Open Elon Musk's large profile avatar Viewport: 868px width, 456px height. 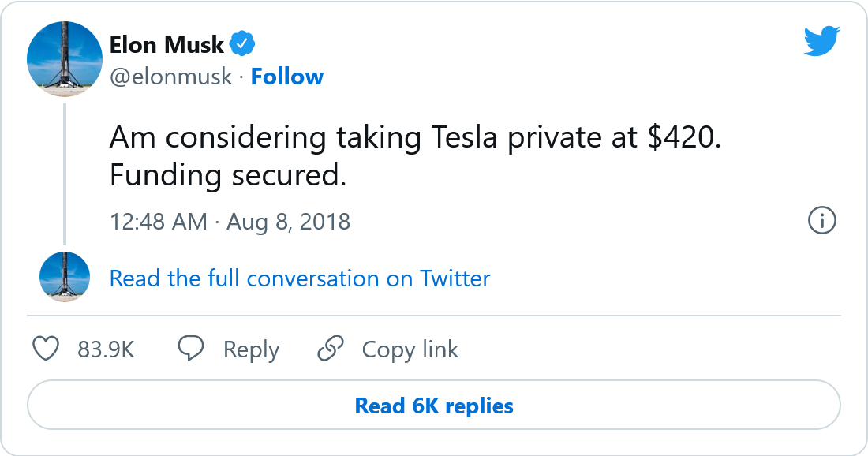click(x=65, y=61)
